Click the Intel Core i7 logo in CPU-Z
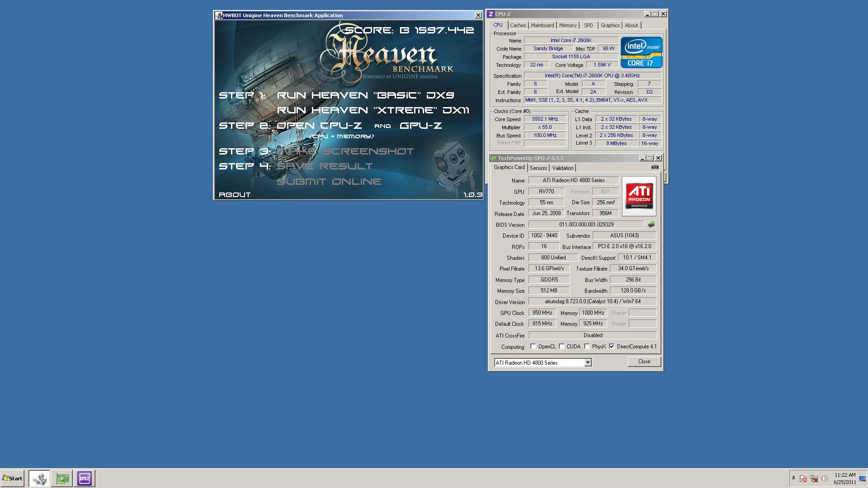The height and width of the screenshot is (488, 868). (642, 52)
